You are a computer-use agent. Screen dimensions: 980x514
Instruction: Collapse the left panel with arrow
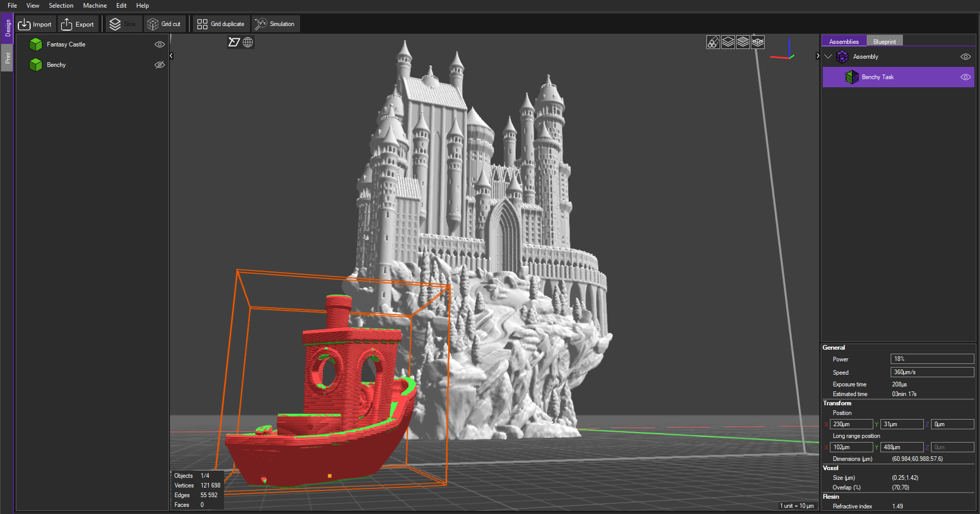(171, 56)
